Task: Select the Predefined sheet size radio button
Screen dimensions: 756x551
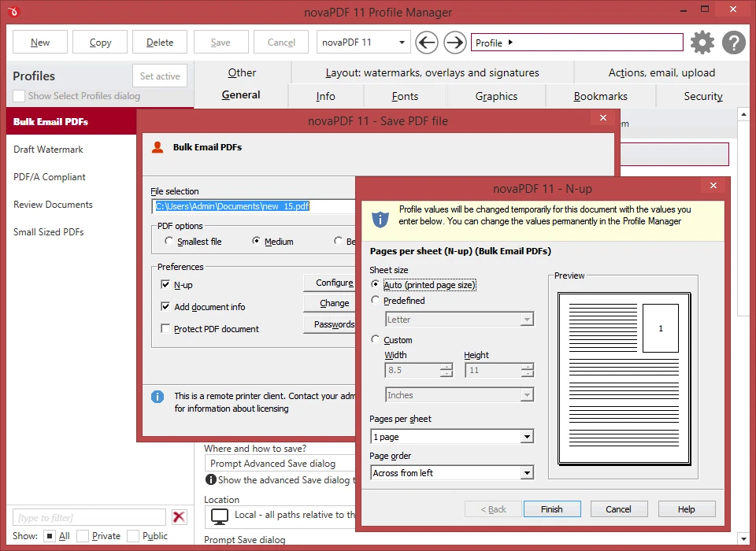Action: pyautogui.click(x=376, y=300)
